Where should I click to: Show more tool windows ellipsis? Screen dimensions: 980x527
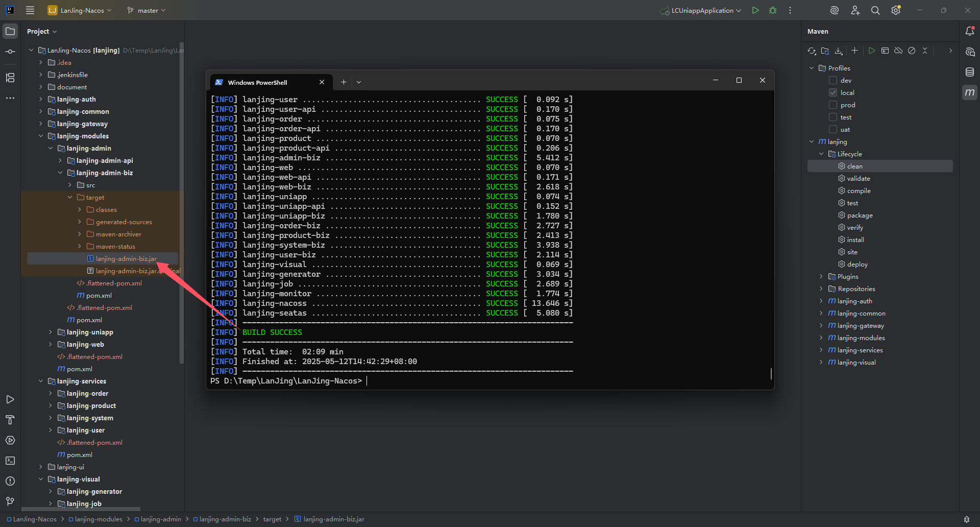[x=10, y=98]
